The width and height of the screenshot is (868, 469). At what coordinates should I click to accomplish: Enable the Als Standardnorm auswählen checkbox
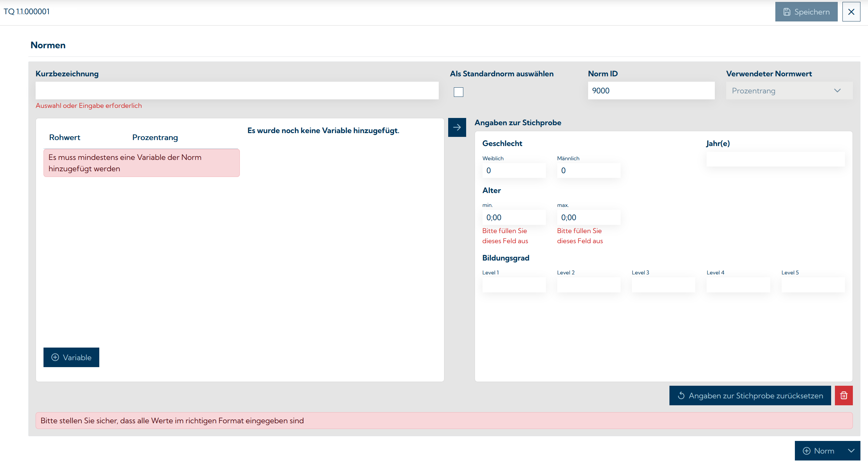(458, 92)
